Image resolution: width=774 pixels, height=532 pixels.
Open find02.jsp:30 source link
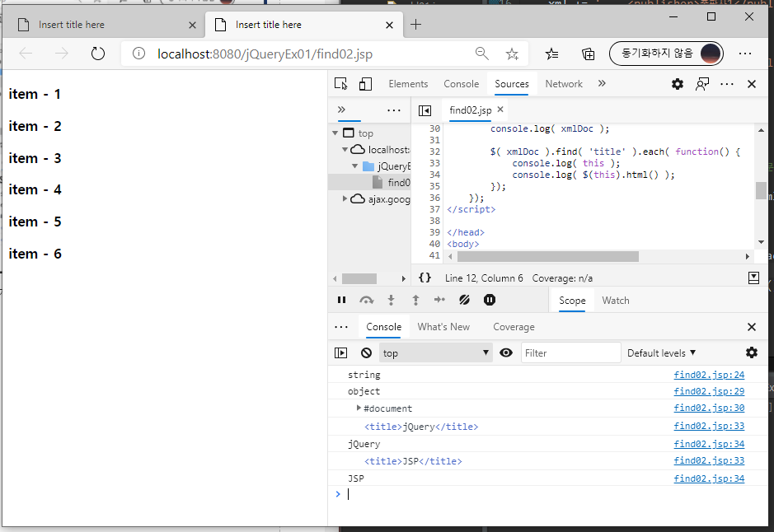coord(709,408)
